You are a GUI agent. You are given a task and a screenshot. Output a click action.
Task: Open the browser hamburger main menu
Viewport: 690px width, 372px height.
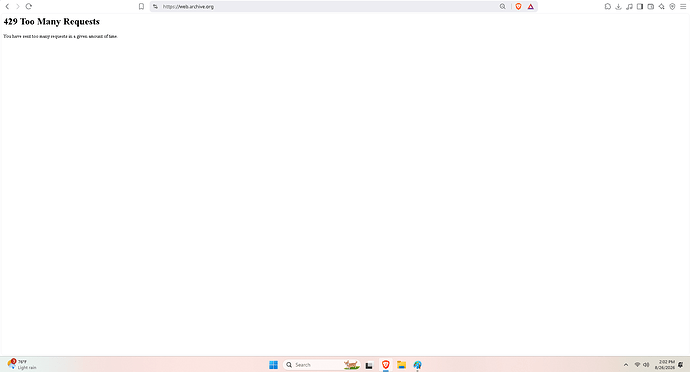tap(683, 7)
